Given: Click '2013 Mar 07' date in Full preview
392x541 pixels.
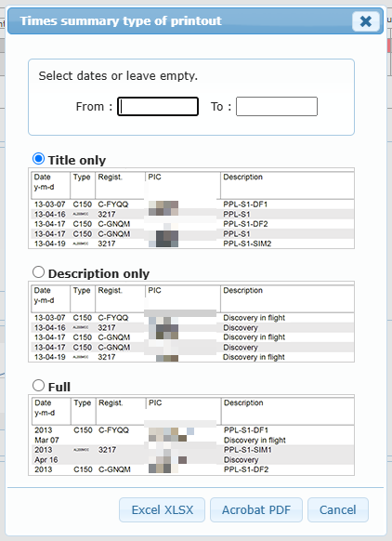Looking at the screenshot, I should [46, 435].
